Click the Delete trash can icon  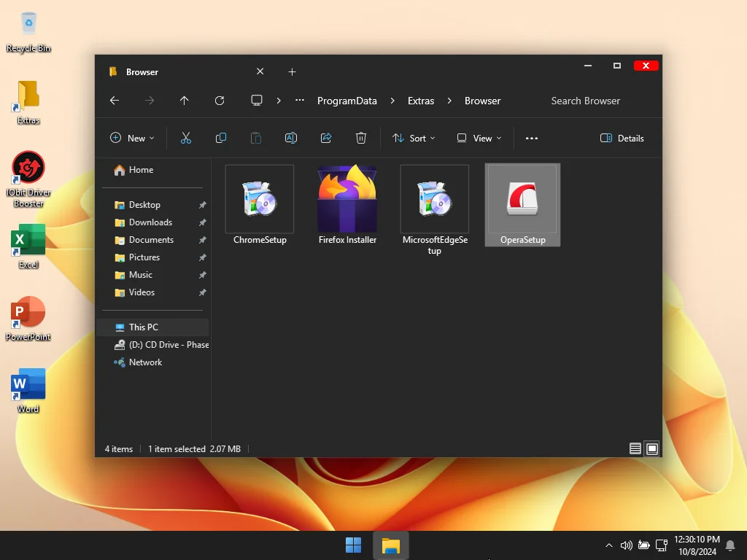[x=361, y=138]
